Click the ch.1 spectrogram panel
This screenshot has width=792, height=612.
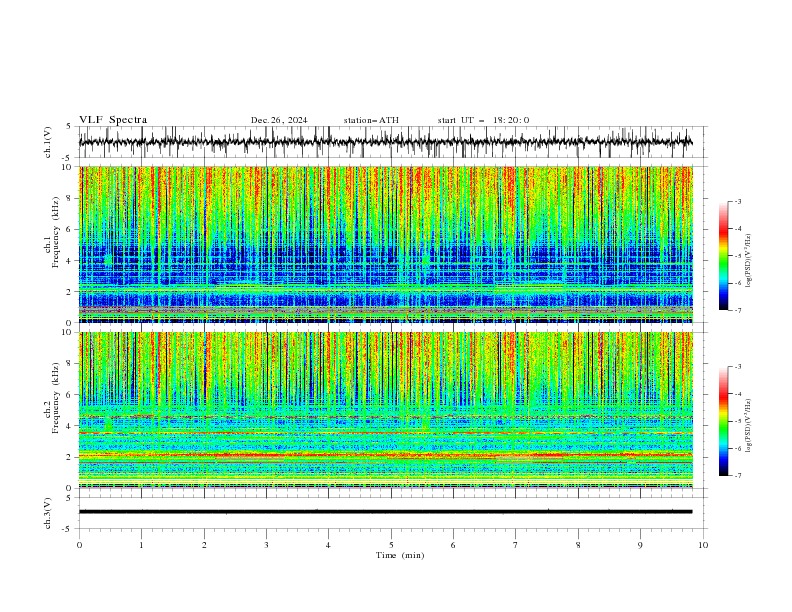(385, 244)
